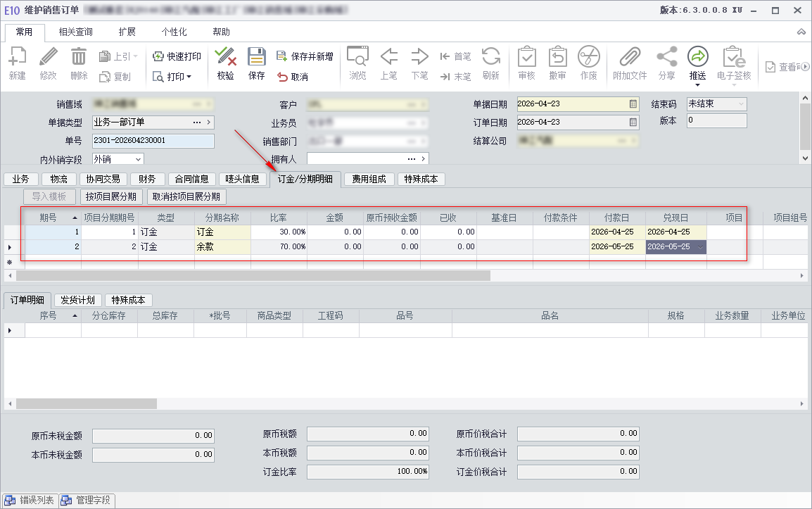
Task: Sort by the 期号 column header
Action: pos(53,218)
